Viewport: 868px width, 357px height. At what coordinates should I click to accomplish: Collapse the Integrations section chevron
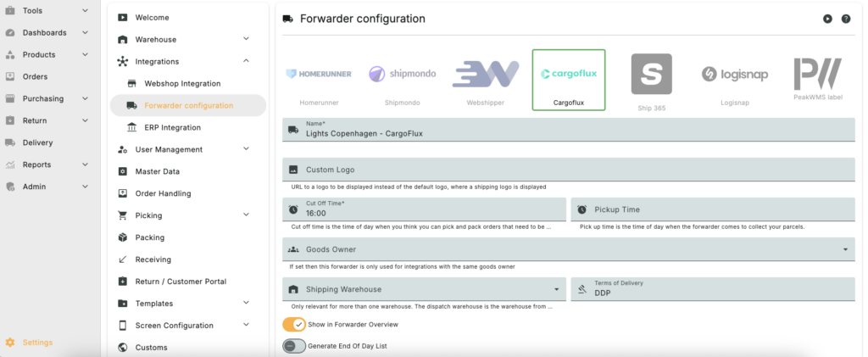click(x=247, y=61)
